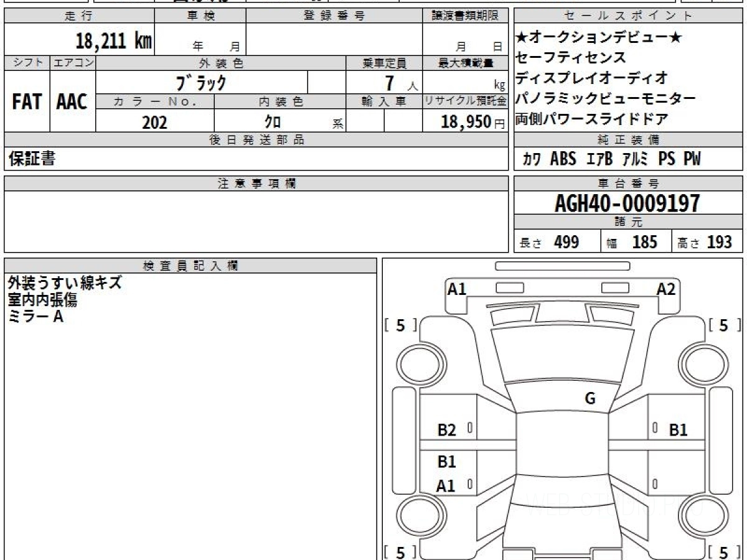Select the 最大積載量 header
This screenshot has height=560, width=747.
tap(466, 63)
